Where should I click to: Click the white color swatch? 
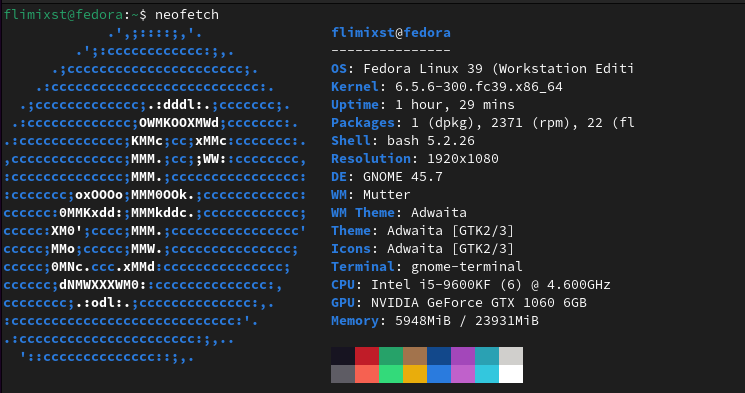tap(511, 374)
